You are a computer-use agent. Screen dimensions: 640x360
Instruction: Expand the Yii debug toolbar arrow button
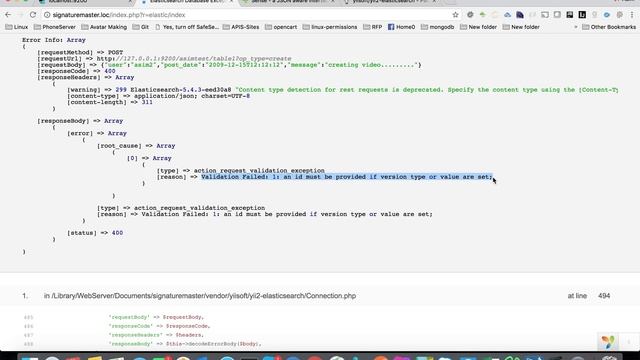(629, 342)
